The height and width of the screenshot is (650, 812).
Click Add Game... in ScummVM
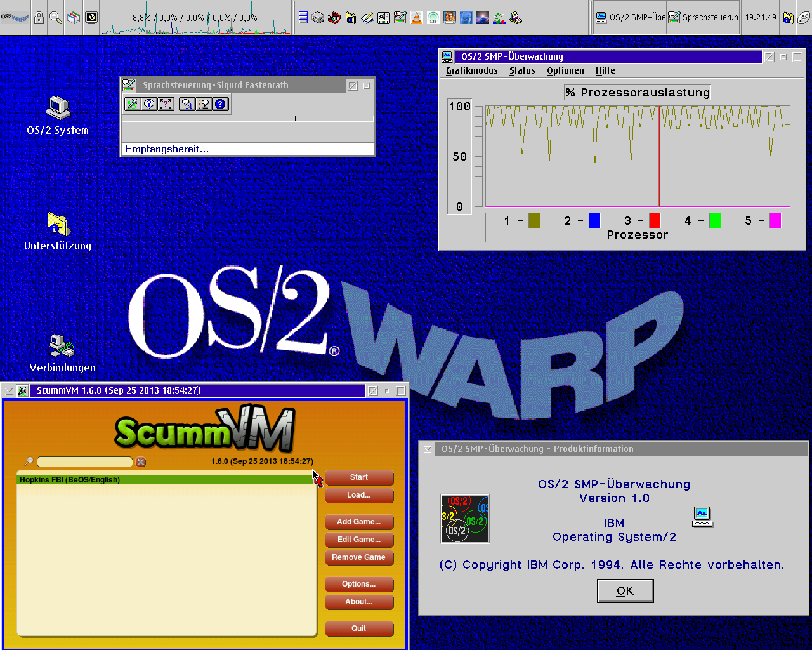pyautogui.click(x=359, y=522)
